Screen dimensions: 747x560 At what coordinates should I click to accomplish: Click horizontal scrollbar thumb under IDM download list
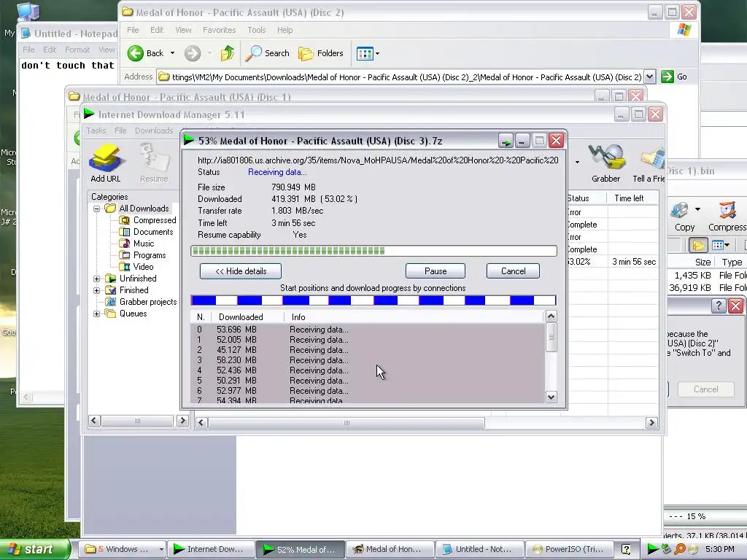pyautogui.click(x=347, y=423)
